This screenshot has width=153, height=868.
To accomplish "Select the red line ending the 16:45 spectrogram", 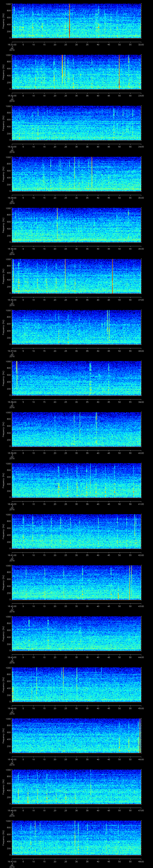I will pos(140,736).
